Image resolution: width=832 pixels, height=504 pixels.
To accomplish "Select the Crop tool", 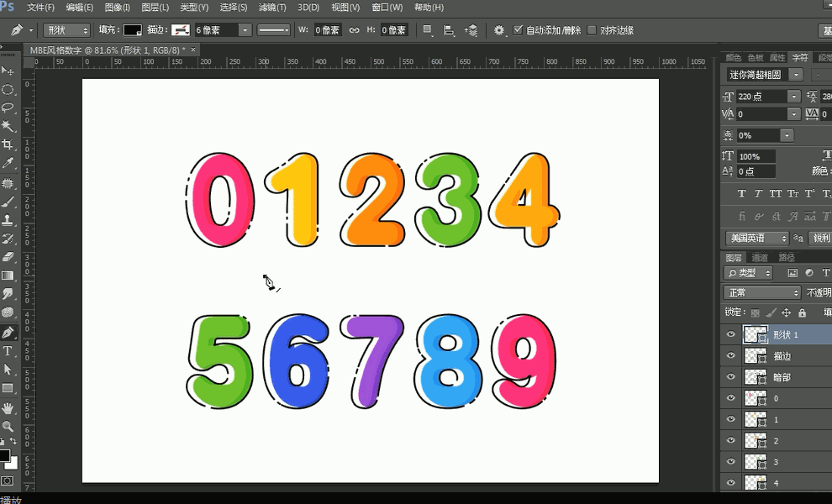I will pos(8,144).
